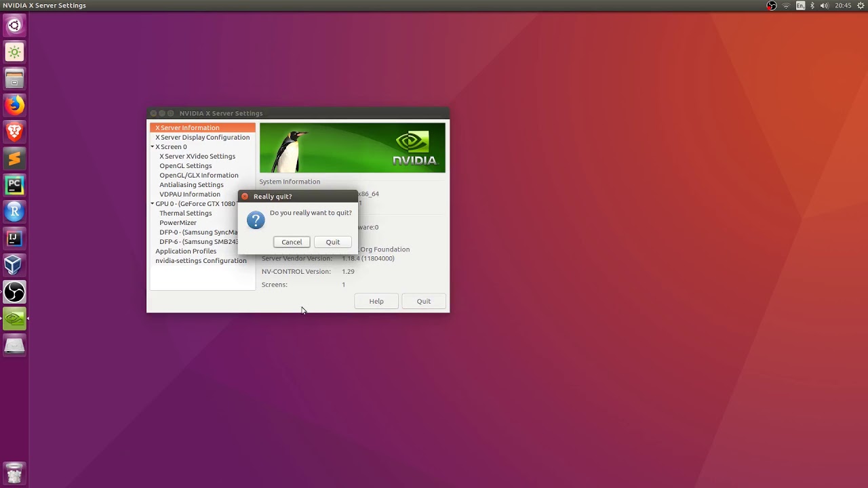Open VDPAU Information page
The height and width of the screenshot is (488, 868).
[190, 194]
